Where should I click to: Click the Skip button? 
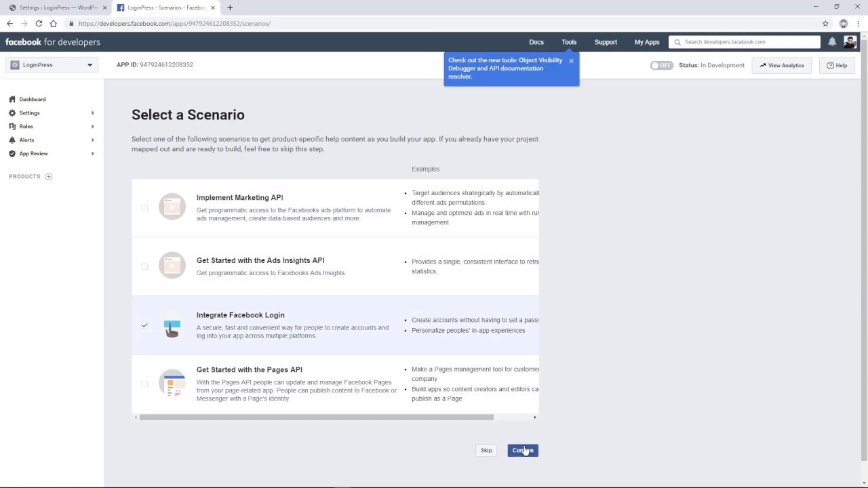486,450
